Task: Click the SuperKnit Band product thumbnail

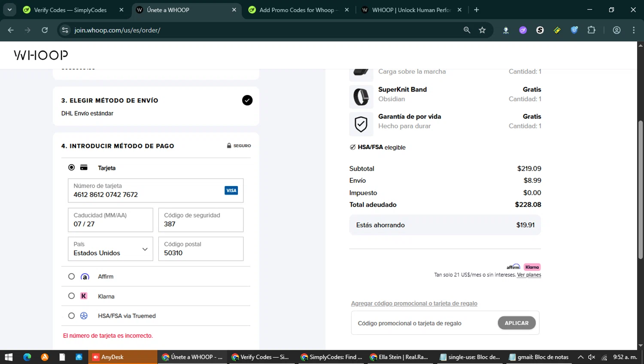Action: point(361,97)
